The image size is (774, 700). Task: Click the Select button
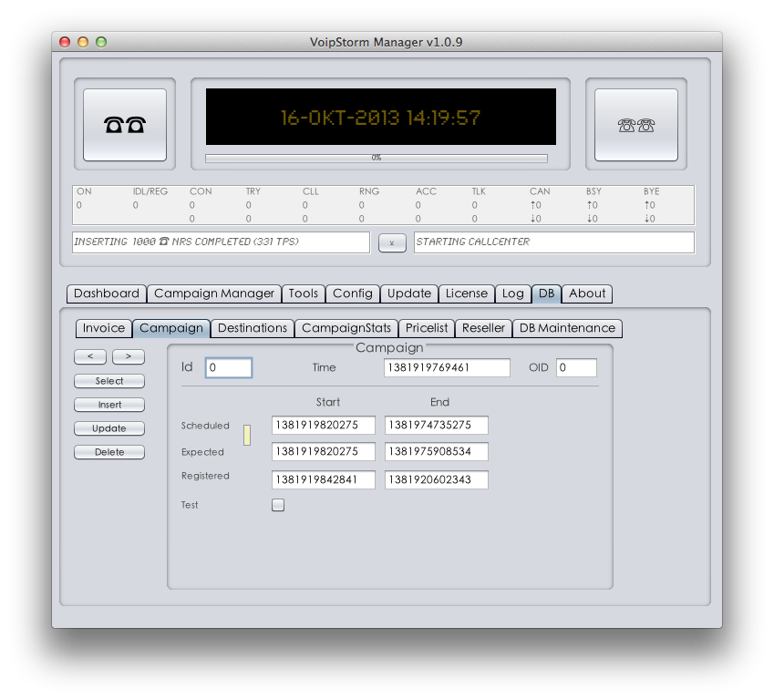pyautogui.click(x=109, y=381)
